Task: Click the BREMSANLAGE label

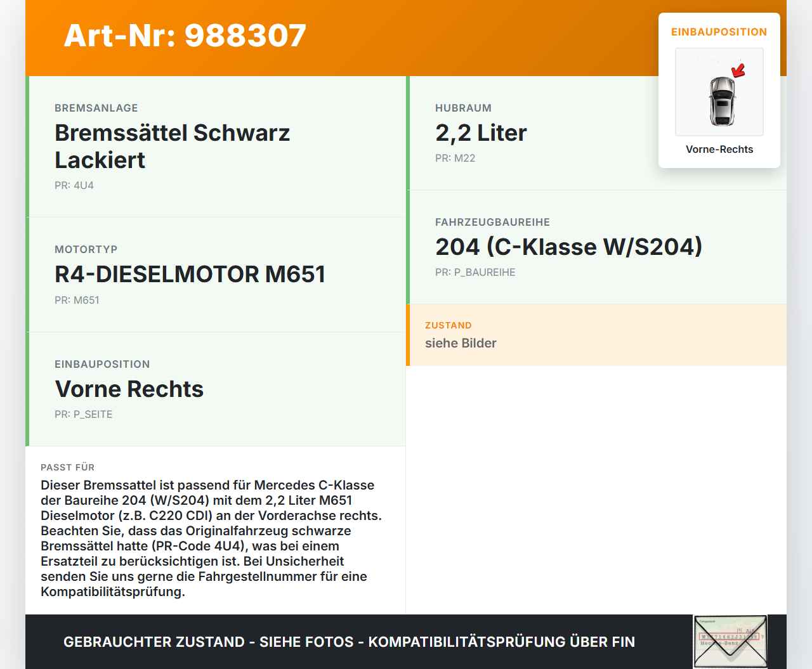Action: click(96, 108)
